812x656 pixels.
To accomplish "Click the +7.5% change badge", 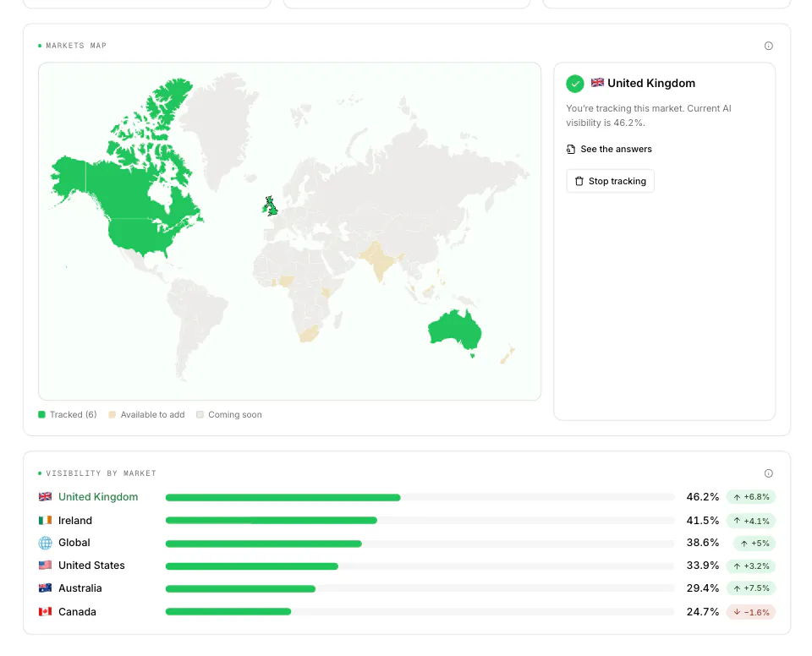I will pos(751,588).
